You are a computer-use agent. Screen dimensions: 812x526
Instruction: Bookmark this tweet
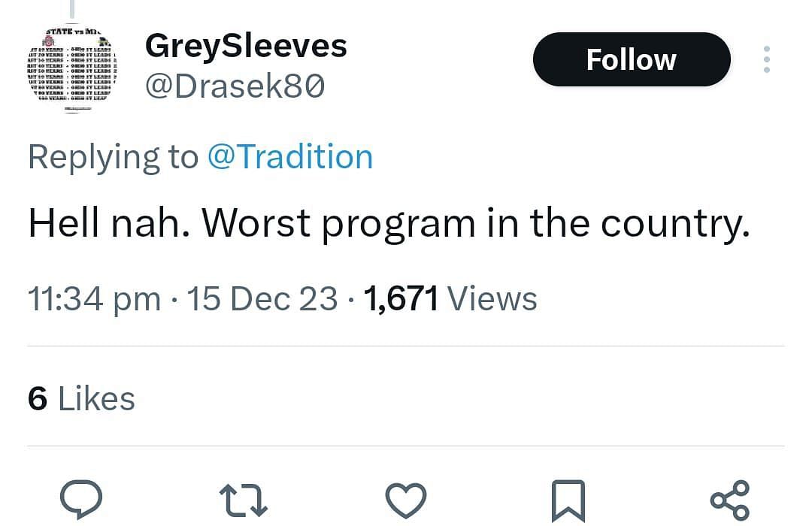click(x=568, y=500)
